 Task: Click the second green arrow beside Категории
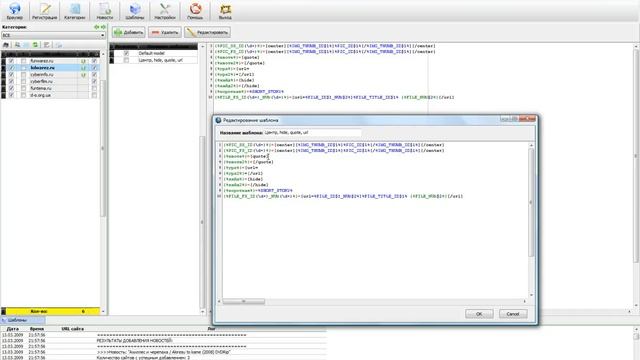pos(103,27)
